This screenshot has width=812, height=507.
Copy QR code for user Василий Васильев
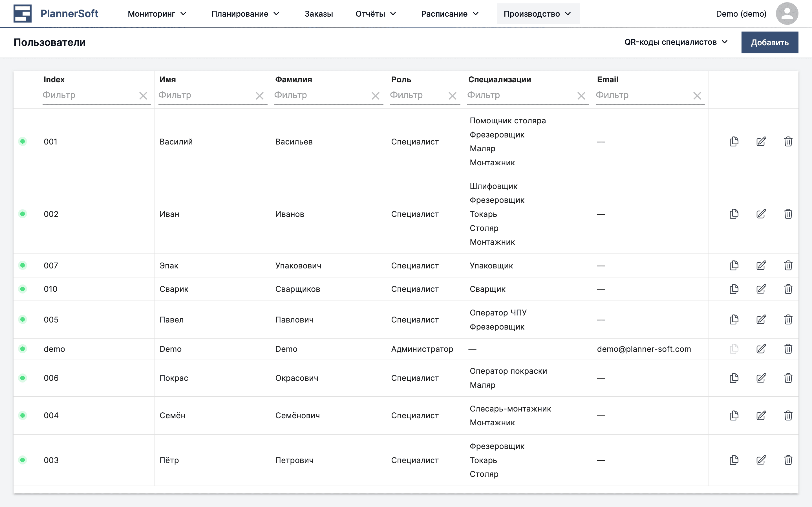pos(734,141)
